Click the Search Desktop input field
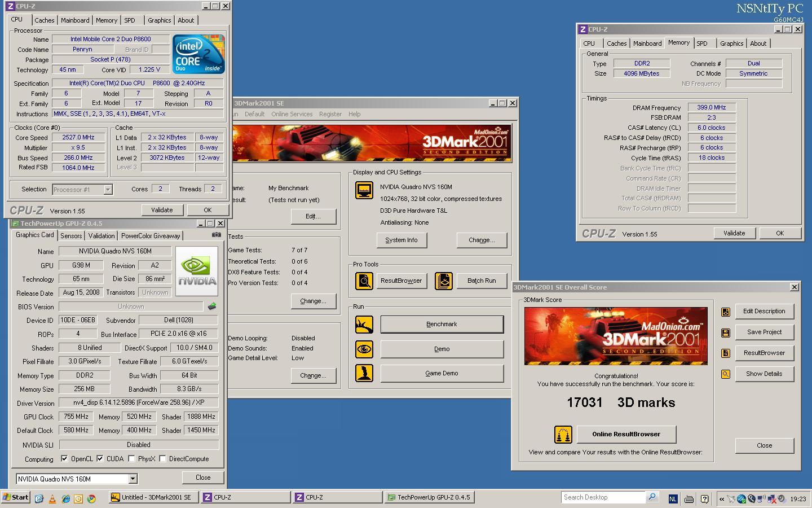This screenshot has width=812, height=508. [603, 497]
